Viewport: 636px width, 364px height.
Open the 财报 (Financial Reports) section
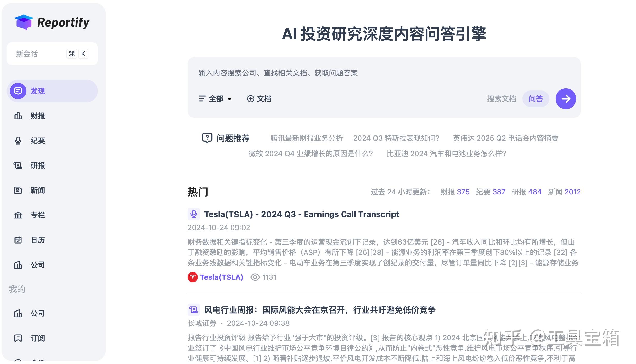(x=38, y=116)
